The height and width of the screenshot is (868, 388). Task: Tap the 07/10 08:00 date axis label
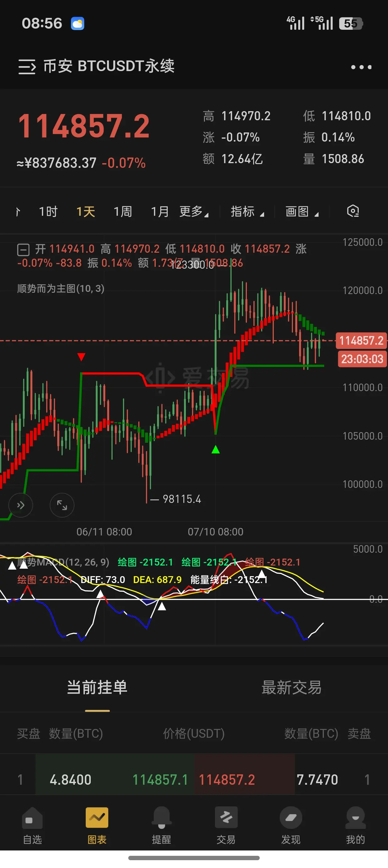pyautogui.click(x=216, y=532)
